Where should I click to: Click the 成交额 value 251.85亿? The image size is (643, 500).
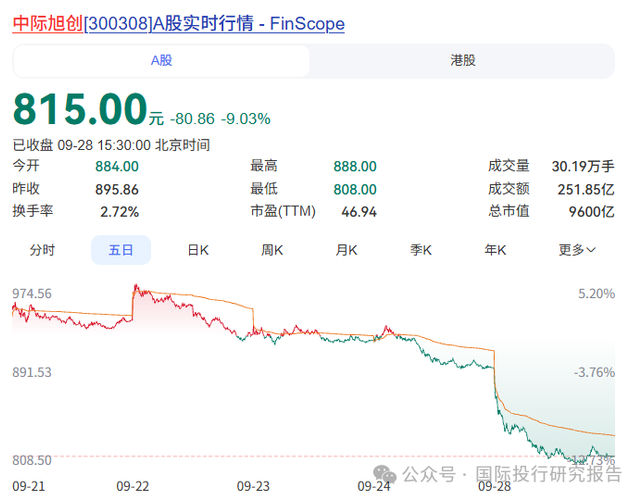586,189
